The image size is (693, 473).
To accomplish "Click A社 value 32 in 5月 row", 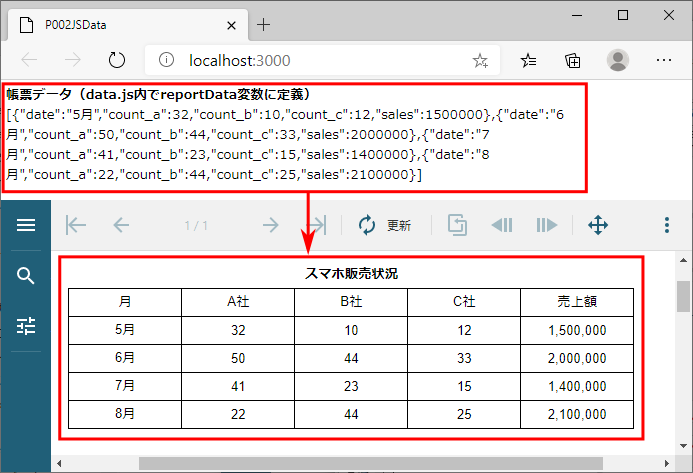I will click(x=238, y=330).
